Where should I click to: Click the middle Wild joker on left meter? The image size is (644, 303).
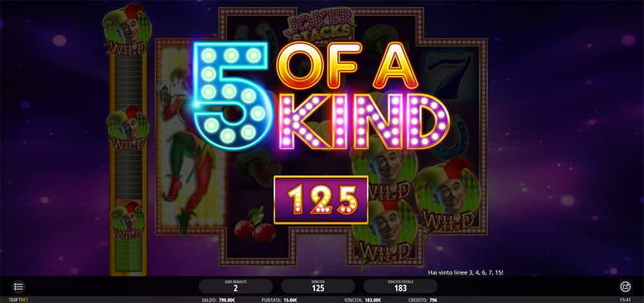click(x=128, y=128)
